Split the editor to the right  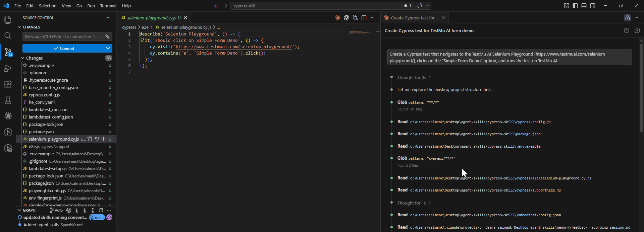tap(364, 18)
